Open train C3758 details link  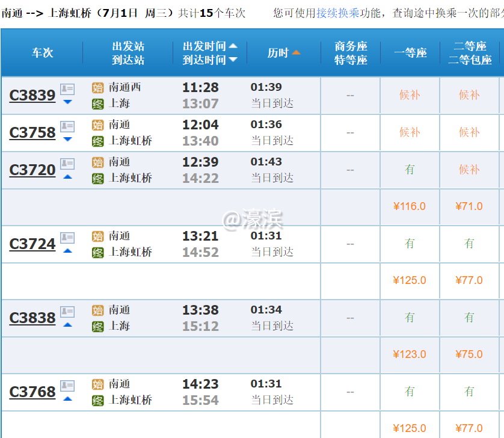(x=31, y=132)
